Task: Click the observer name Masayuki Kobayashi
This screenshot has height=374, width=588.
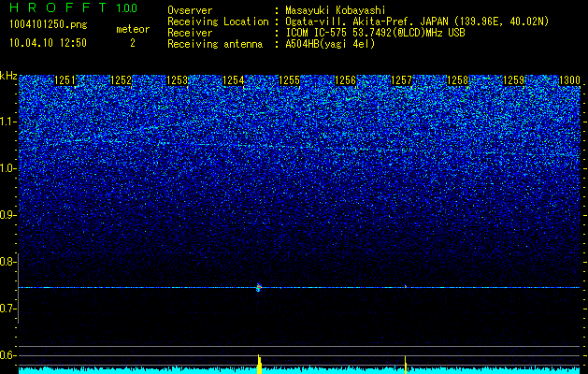Action: (336, 10)
